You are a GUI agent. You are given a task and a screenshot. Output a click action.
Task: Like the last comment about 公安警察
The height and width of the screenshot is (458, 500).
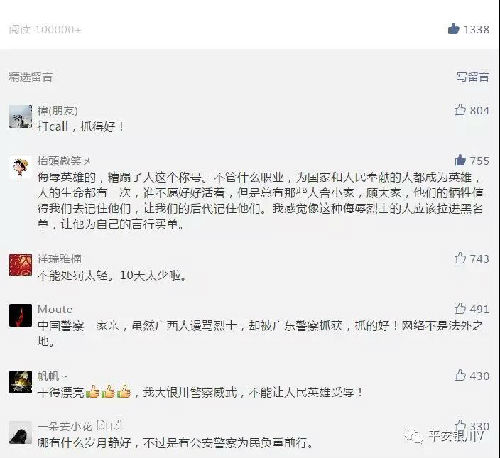(x=460, y=425)
